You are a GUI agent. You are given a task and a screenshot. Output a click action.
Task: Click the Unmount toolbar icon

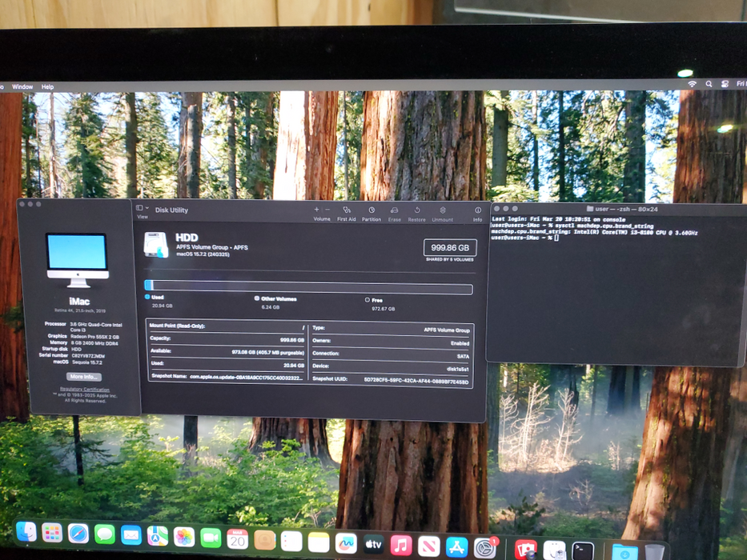442,210
